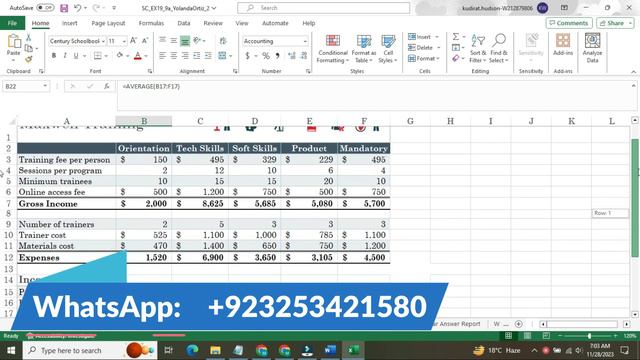Click the Insert Function fx icon
Screen dimensions: 640x360
(x=107, y=86)
